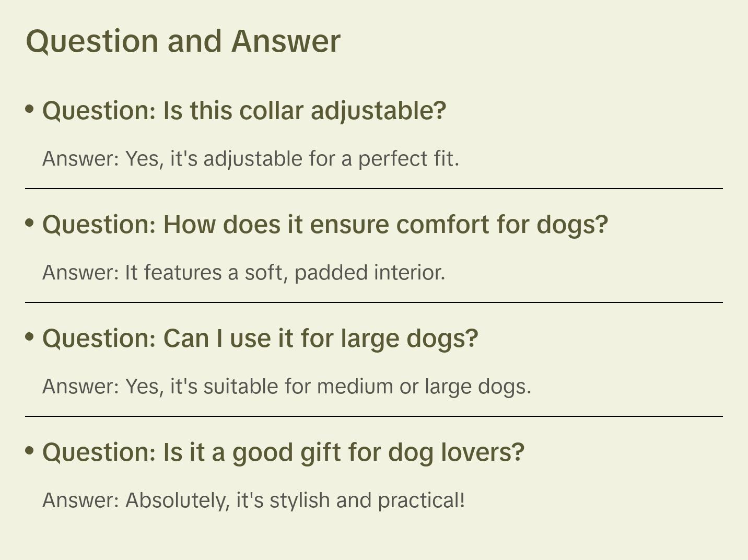The width and height of the screenshot is (748, 560).
Task: Click the question about gifts for dog lovers
Action: click(283, 452)
